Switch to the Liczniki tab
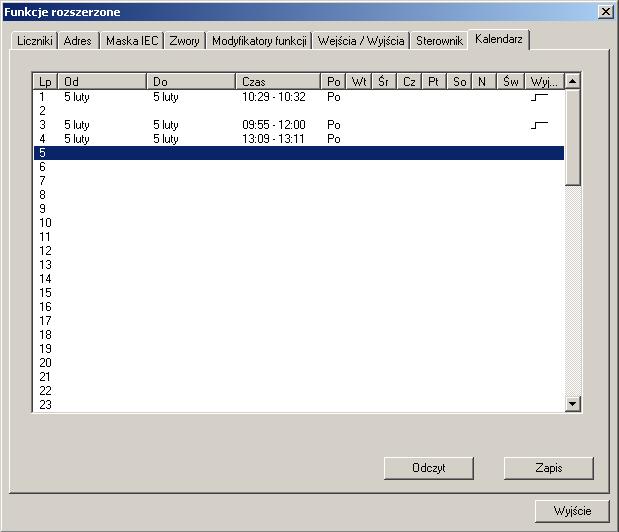 pyautogui.click(x=34, y=41)
